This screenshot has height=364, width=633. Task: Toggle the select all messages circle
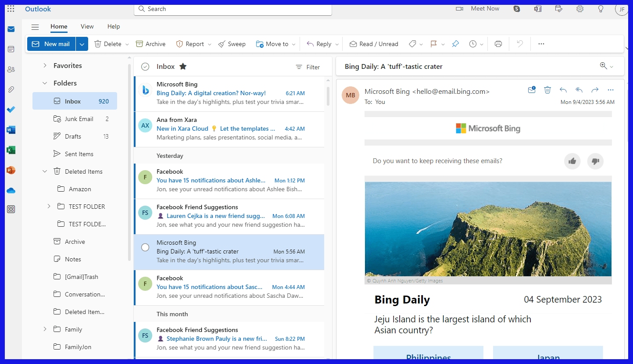[145, 67]
